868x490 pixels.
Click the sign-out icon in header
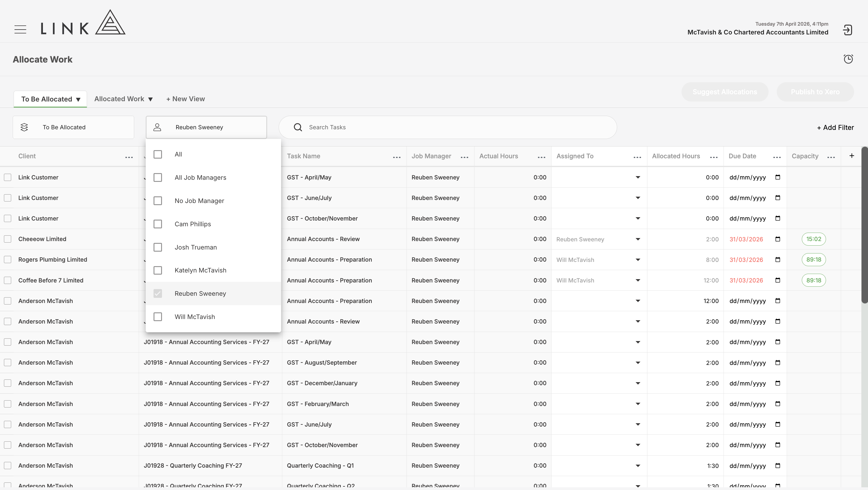[x=847, y=30]
